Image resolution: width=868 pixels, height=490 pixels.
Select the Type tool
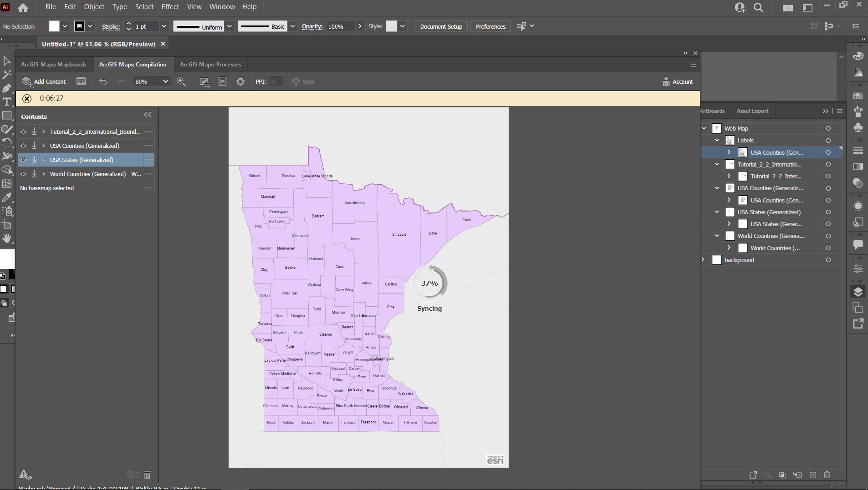[x=6, y=102]
